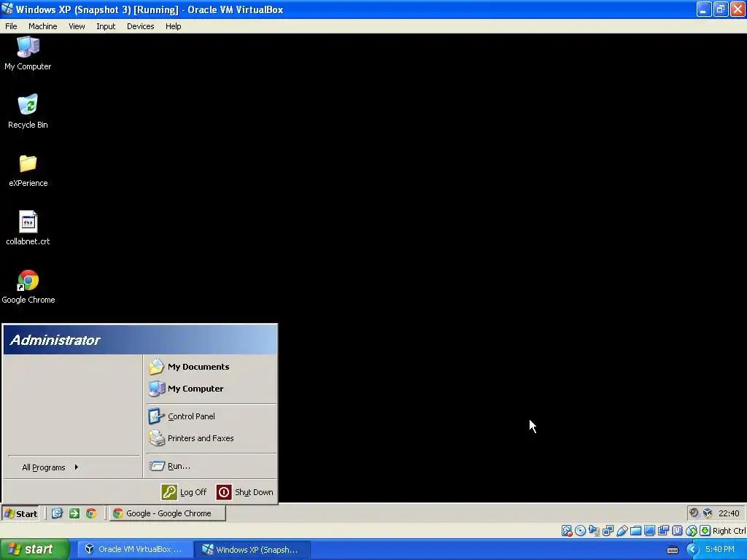Click the network adapter status icon
Image resolution: width=747 pixels, height=560 pixels.
pos(608,531)
